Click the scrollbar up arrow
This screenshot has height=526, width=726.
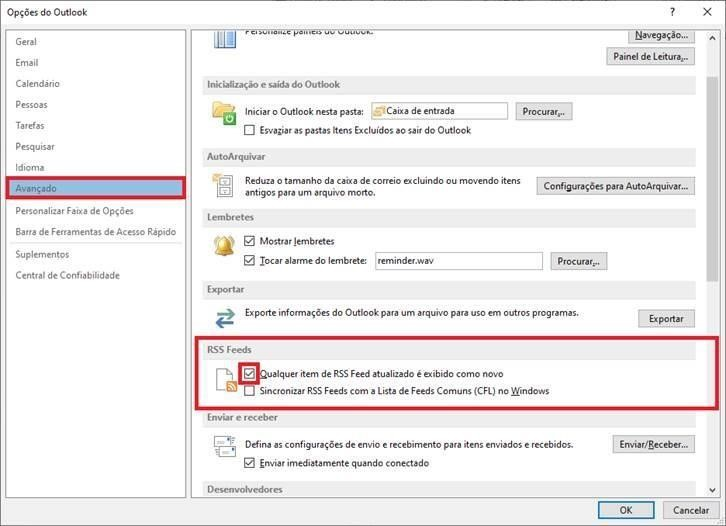coord(712,38)
